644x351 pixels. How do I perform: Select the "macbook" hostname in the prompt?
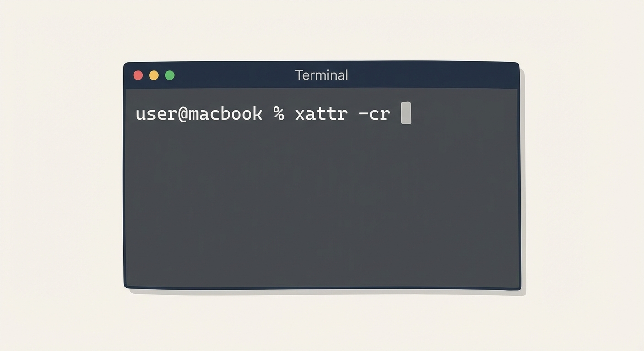[226, 113]
